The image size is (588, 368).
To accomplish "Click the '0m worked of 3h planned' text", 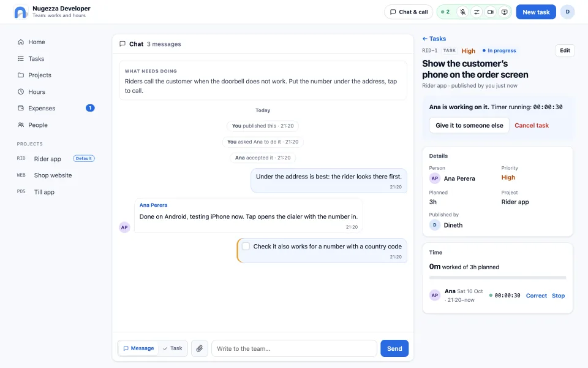I will pos(464,267).
